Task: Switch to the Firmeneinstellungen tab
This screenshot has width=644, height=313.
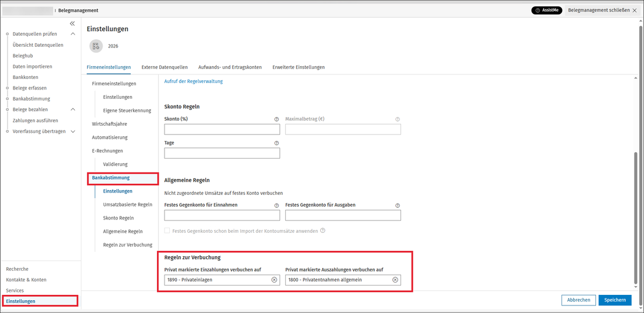Action: [x=109, y=67]
